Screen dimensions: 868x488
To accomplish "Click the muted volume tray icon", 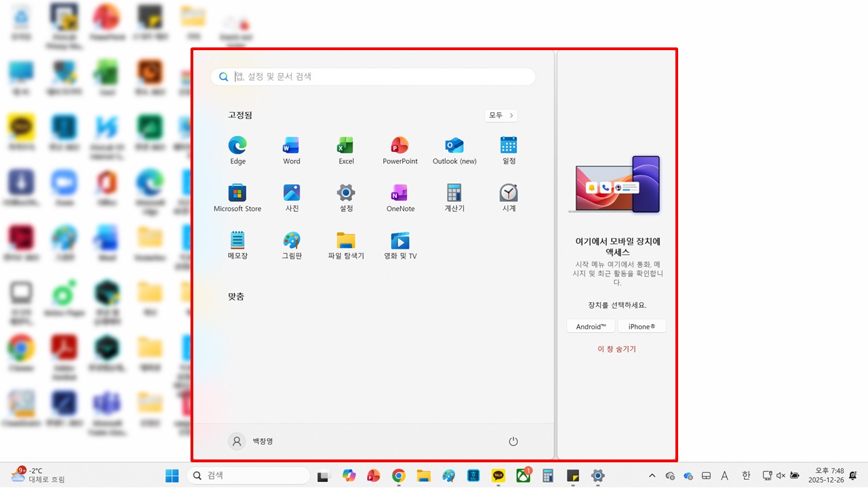I will pyautogui.click(x=781, y=476).
